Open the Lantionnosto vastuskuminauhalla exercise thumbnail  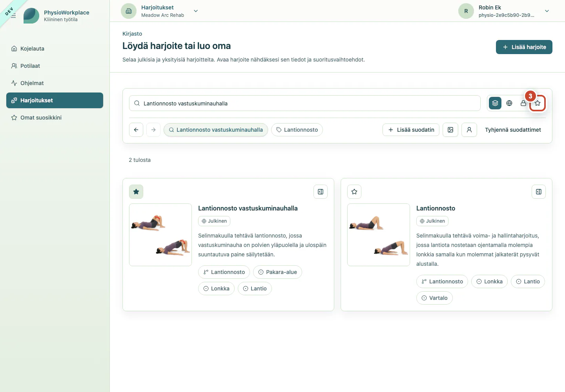coord(160,235)
